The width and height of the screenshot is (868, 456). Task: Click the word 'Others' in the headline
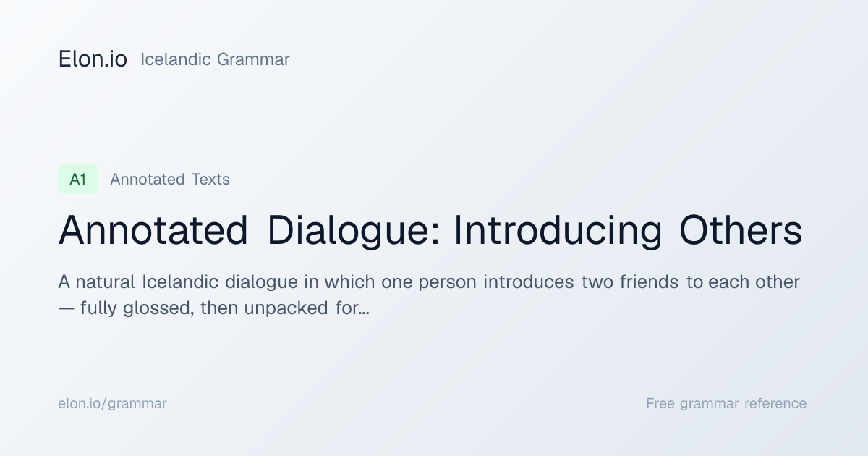[741, 231]
